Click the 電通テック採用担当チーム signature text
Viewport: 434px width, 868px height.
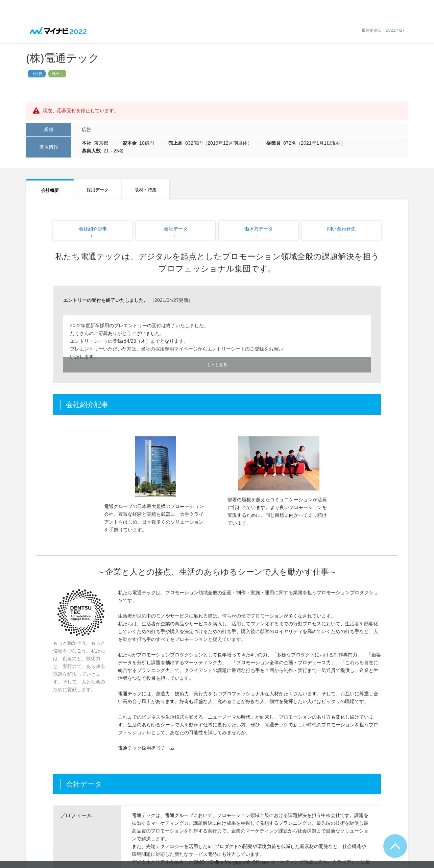[146, 748]
